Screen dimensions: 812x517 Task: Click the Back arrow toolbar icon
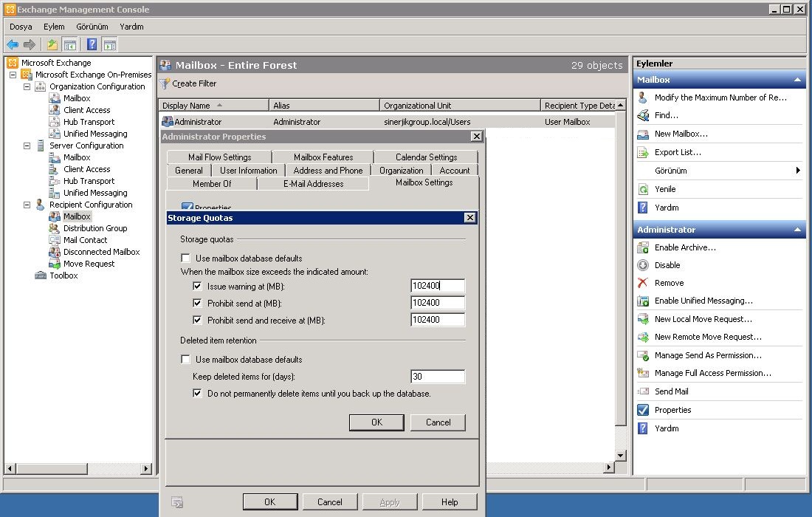coord(13,44)
